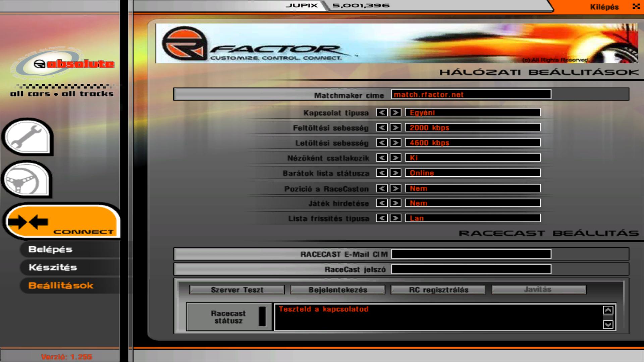644x362 pixels.
Task: Toggle Játék hirdetése with left arrow
Action: (x=382, y=203)
